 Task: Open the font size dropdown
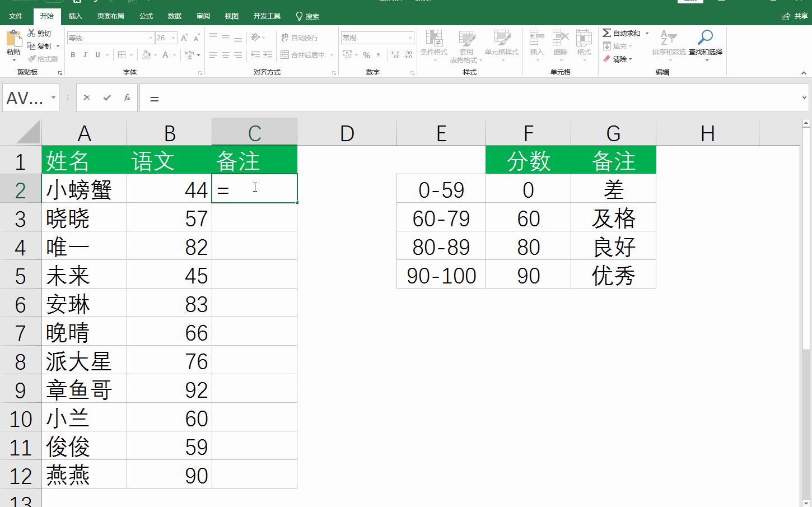pyautogui.click(x=172, y=38)
